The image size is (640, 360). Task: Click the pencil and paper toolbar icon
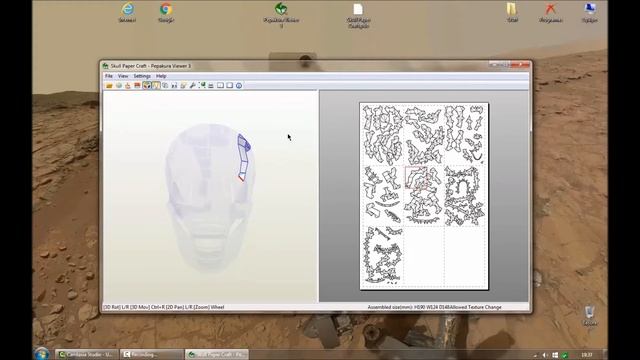coord(183,85)
